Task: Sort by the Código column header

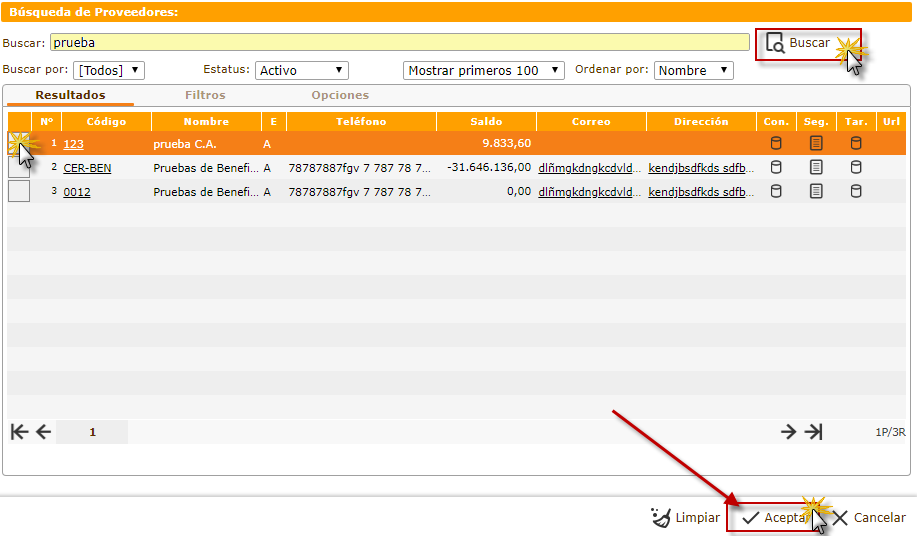Action: pyautogui.click(x=106, y=121)
